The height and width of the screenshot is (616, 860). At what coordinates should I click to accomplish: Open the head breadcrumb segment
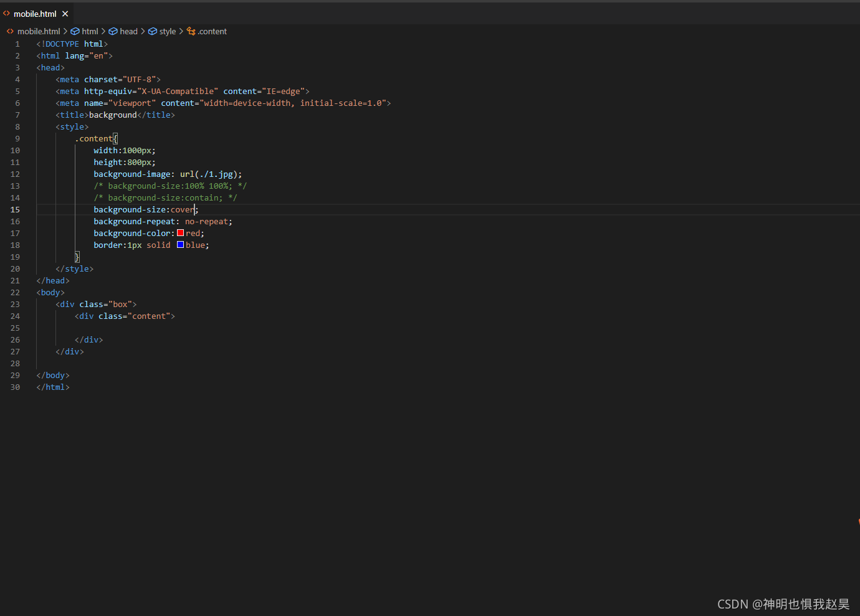(x=128, y=31)
